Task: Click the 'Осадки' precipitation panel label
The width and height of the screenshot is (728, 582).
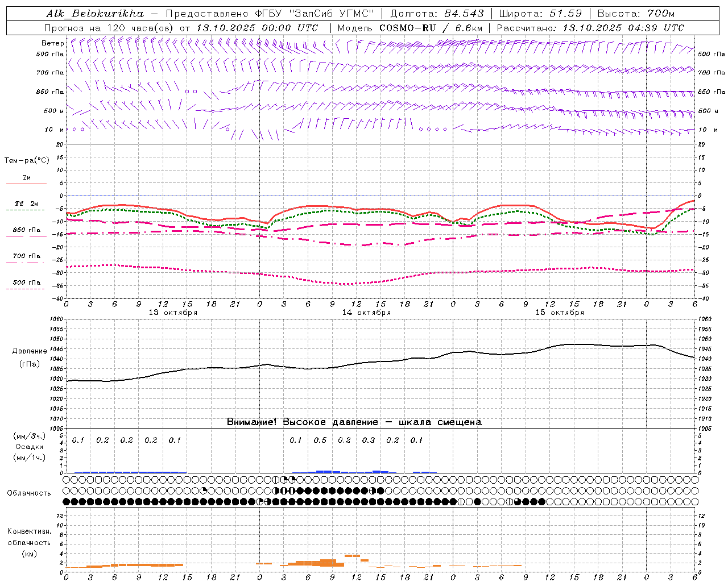Action: click(30, 447)
